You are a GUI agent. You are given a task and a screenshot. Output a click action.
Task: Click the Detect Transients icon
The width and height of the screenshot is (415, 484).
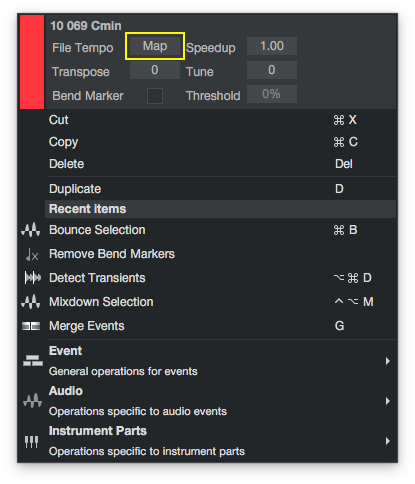(x=32, y=278)
